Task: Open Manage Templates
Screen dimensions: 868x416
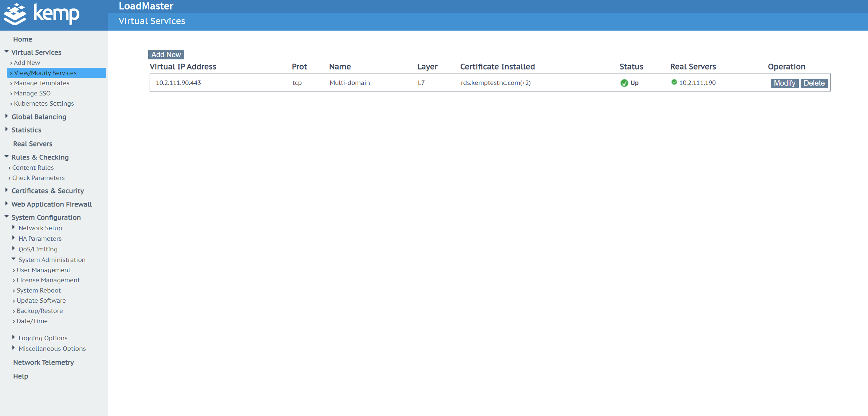Action: click(x=42, y=83)
